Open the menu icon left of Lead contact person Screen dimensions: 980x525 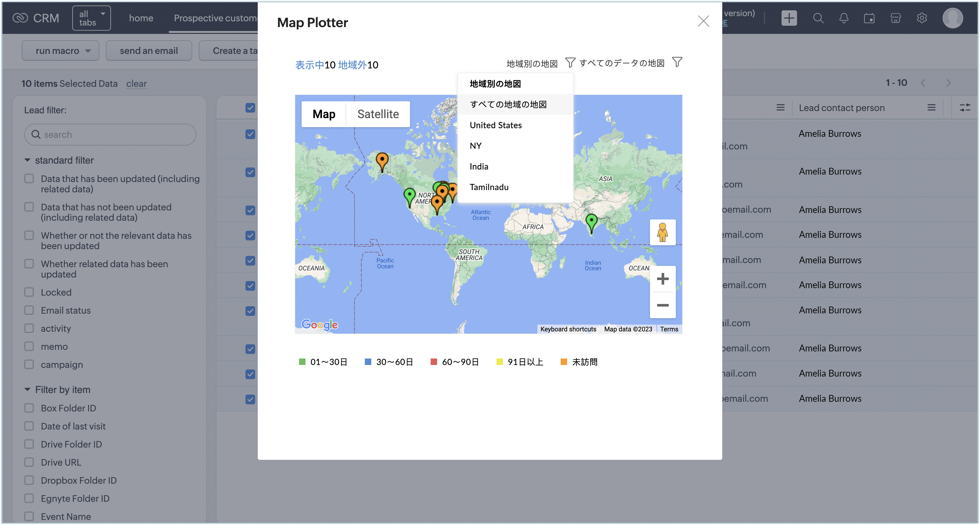pyautogui.click(x=780, y=108)
